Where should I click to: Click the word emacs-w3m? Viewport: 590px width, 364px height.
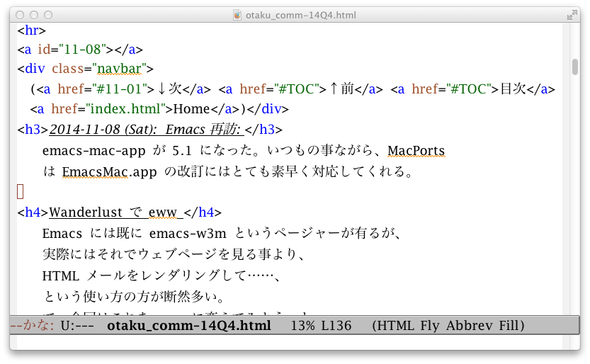(x=188, y=234)
